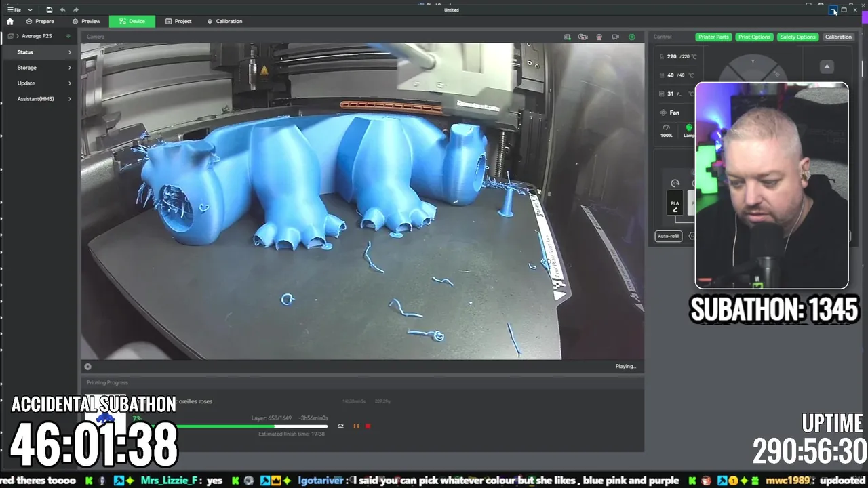Screen dimensions: 868x488
Task: Click the live camera feed view
Action: pyautogui.click(x=363, y=201)
